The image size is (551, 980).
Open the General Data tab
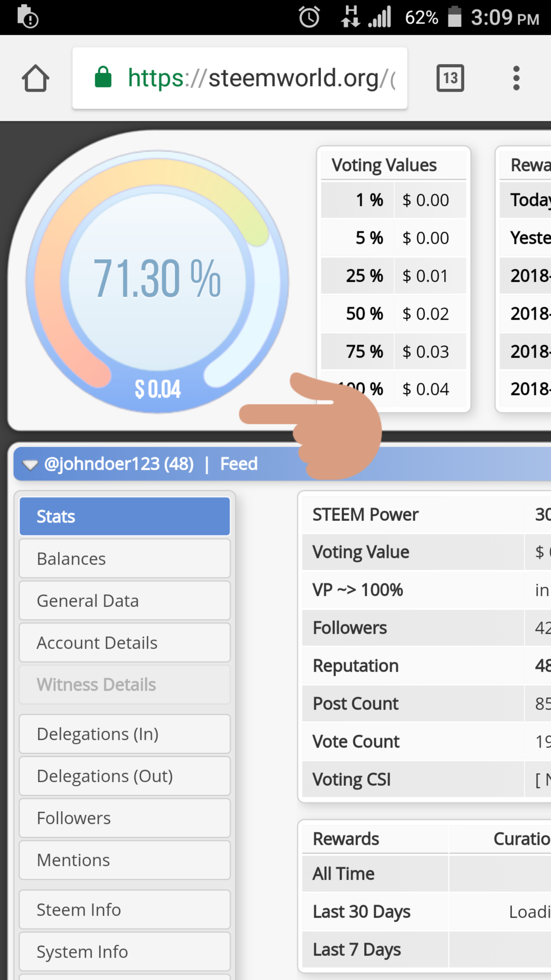coord(125,601)
